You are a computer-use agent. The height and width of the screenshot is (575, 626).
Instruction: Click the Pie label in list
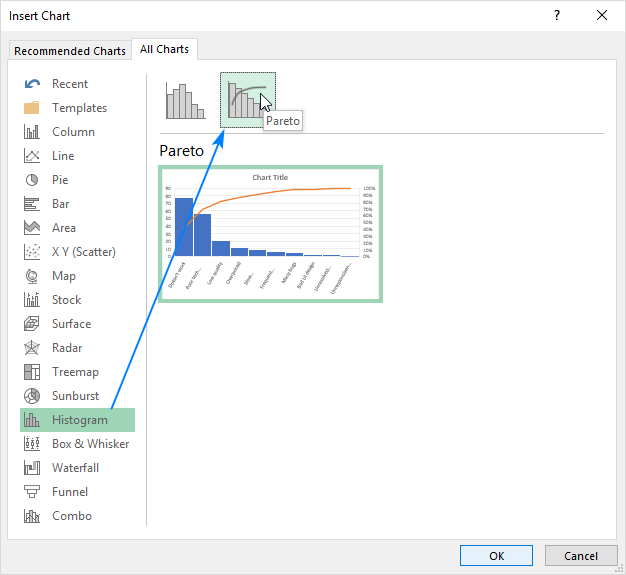60,180
